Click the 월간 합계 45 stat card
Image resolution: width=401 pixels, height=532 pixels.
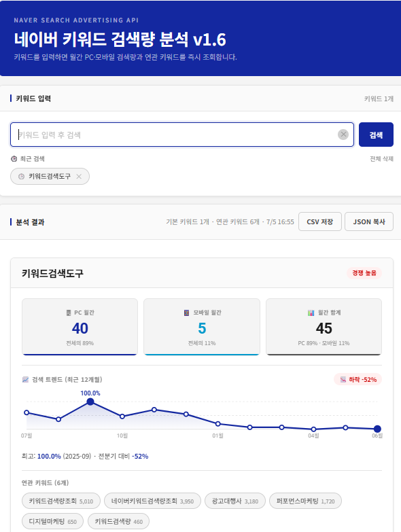pyautogui.click(x=324, y=327)
